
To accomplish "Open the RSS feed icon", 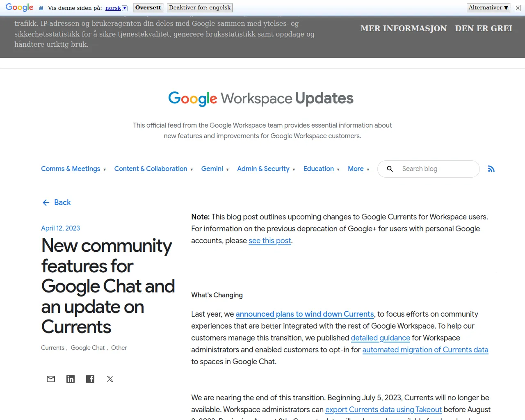I will 491,169.
